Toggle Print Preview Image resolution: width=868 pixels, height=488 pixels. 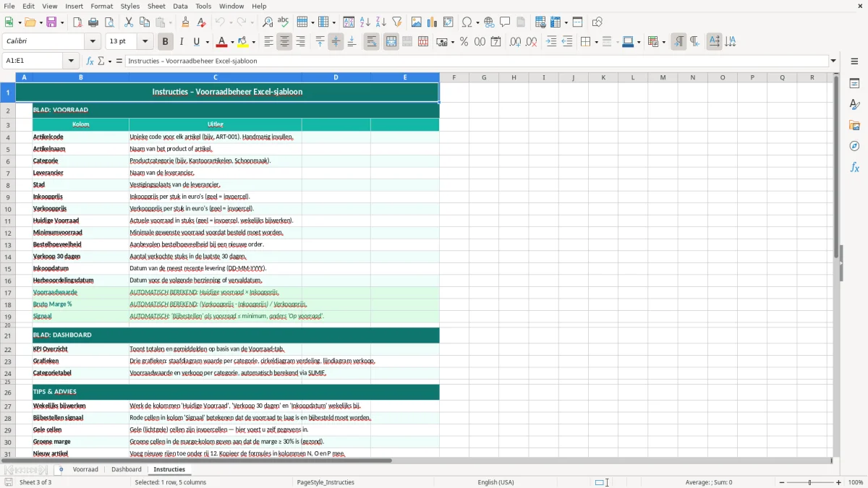coord(109,22)
